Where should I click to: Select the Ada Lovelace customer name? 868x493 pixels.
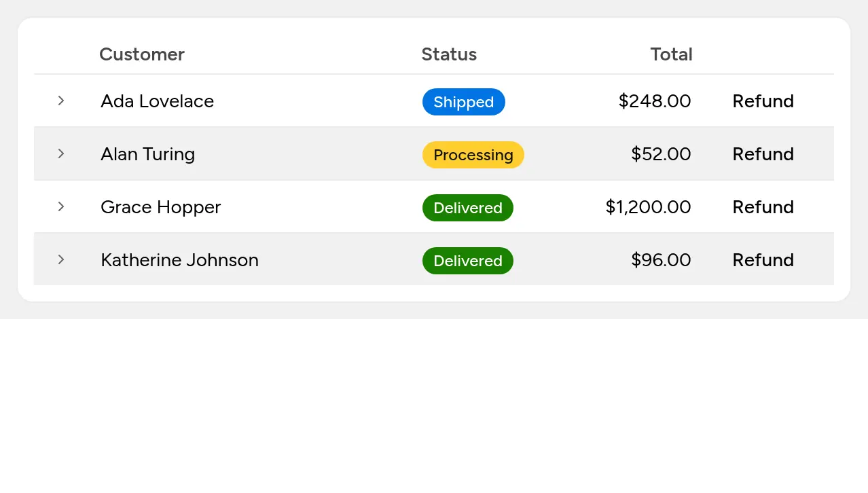point(157,101)
